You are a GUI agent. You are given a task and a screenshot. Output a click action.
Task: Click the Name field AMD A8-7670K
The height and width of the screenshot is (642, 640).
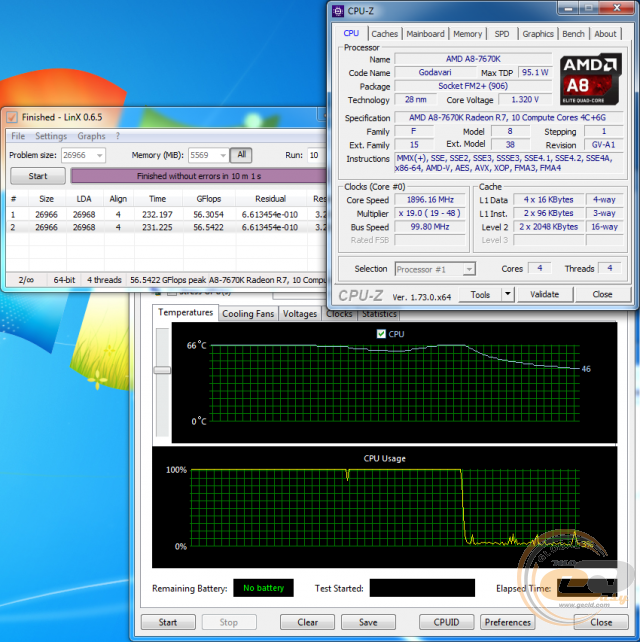[x=473, y=59]
